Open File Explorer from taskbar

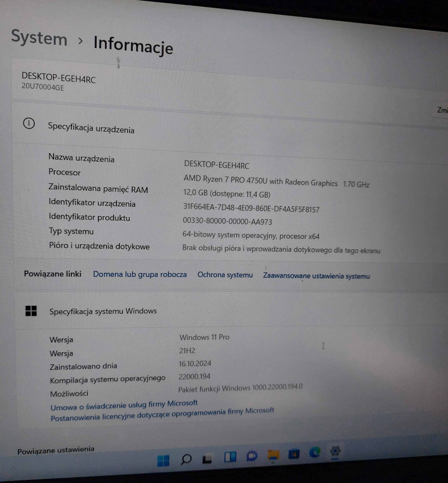click(x=273, y=455)
